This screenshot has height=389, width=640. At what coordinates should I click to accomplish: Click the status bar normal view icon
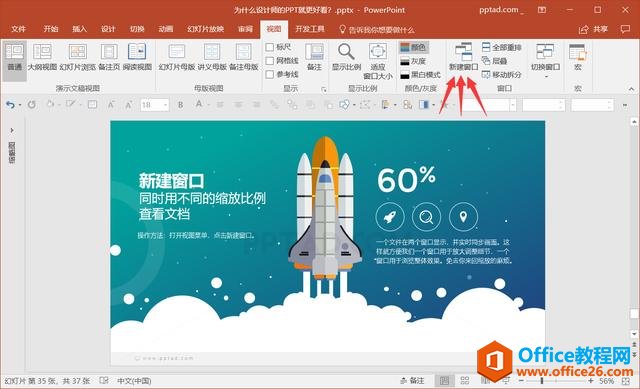point(444,381)
